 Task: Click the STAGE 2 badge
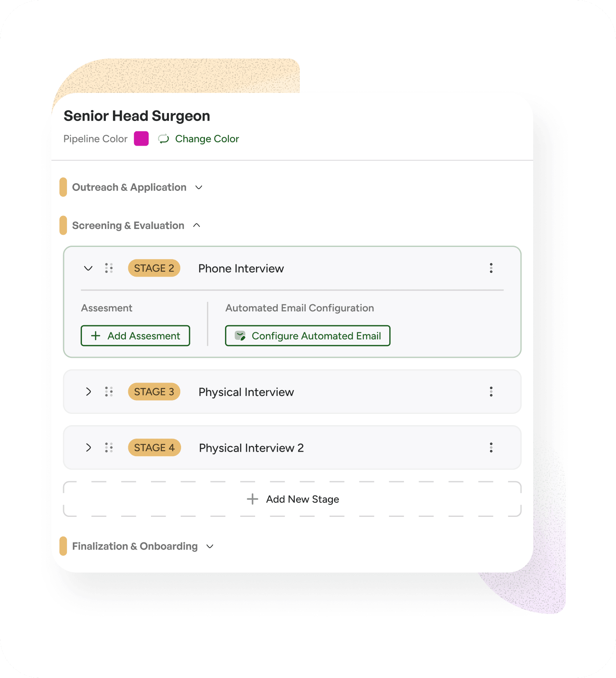coord(154,268)
